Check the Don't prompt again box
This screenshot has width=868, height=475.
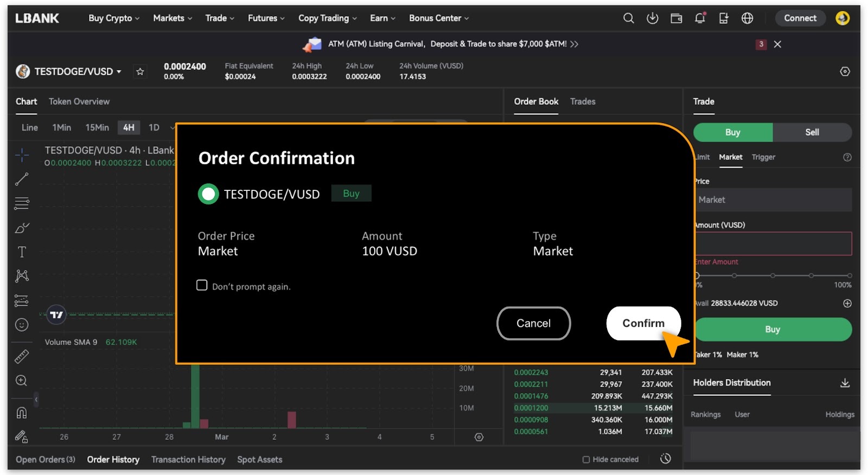tap(202, 285)
